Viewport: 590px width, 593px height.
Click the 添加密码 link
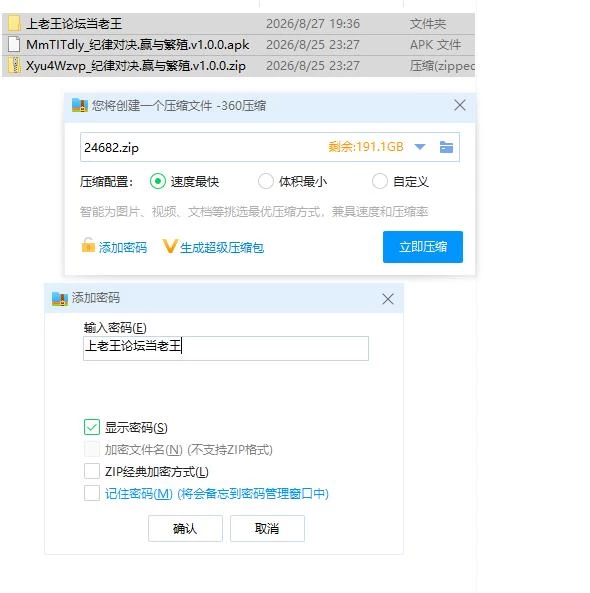click(123, 248)
